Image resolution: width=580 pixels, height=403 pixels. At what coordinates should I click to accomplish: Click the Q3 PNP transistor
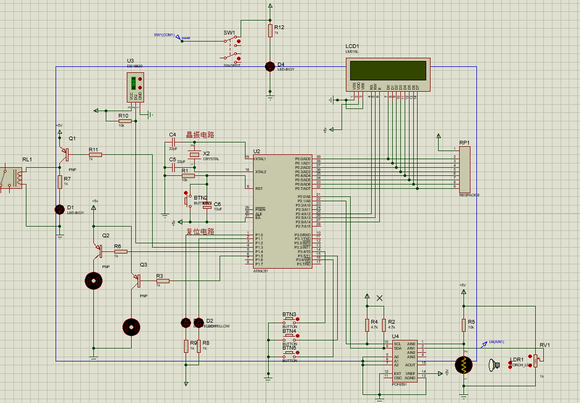[x=136, y=281]
